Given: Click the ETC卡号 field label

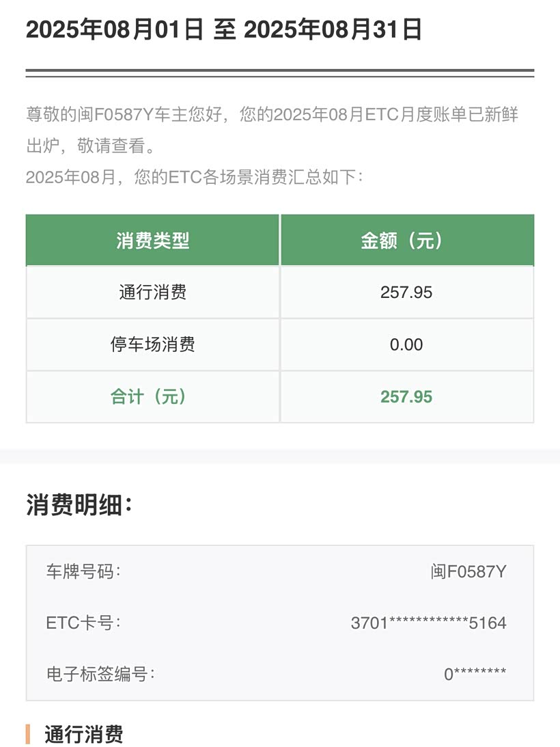Looking at the screenshot, I should pyautogui.click(x=83, y=623).
